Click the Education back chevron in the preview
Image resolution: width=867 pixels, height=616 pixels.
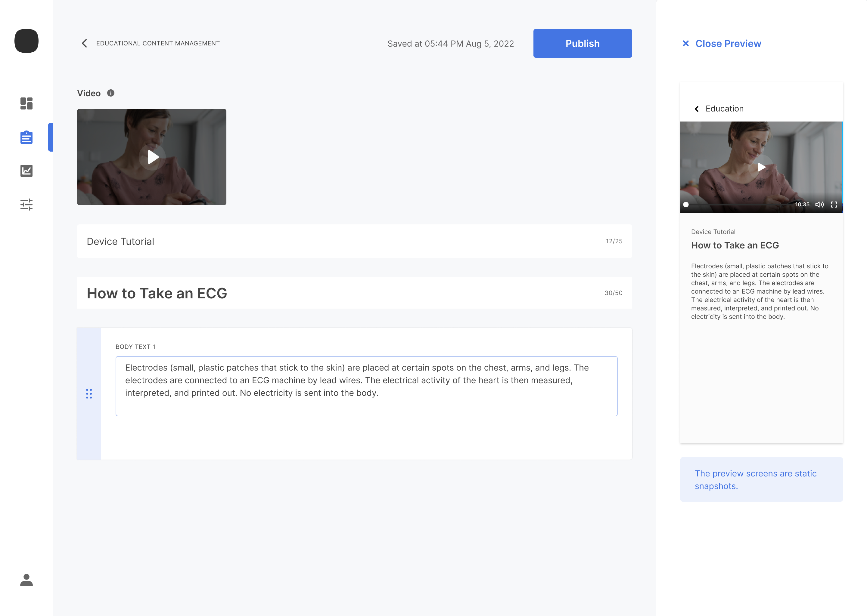[x=697, y=109]
